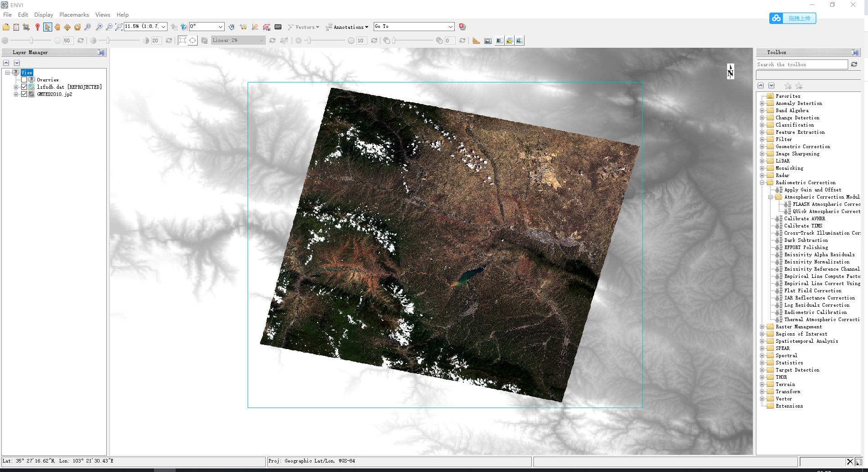Click the fixed Zoom Out icon
The height and width of the screenshot is (472, 868).
point(109,27)
